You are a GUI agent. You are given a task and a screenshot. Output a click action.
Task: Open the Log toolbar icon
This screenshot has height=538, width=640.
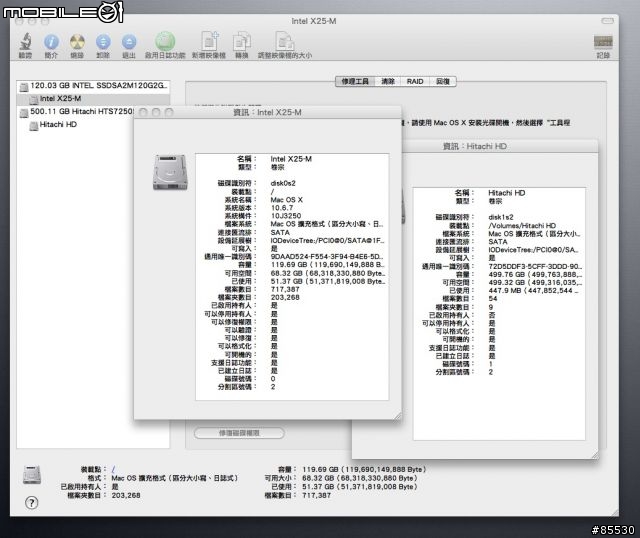click(x=603, y=42)
